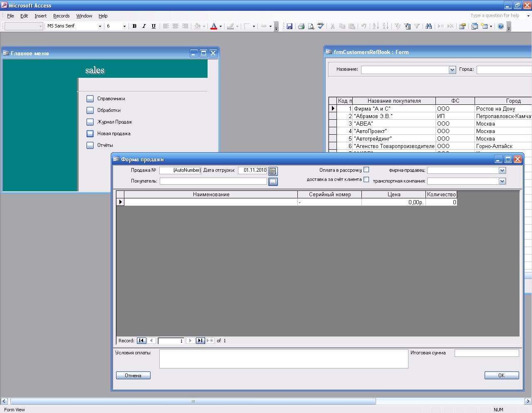The height and width of the screenshot is (413, 532).
Task: Click the Help question mark icon
Action: point(501,26)
